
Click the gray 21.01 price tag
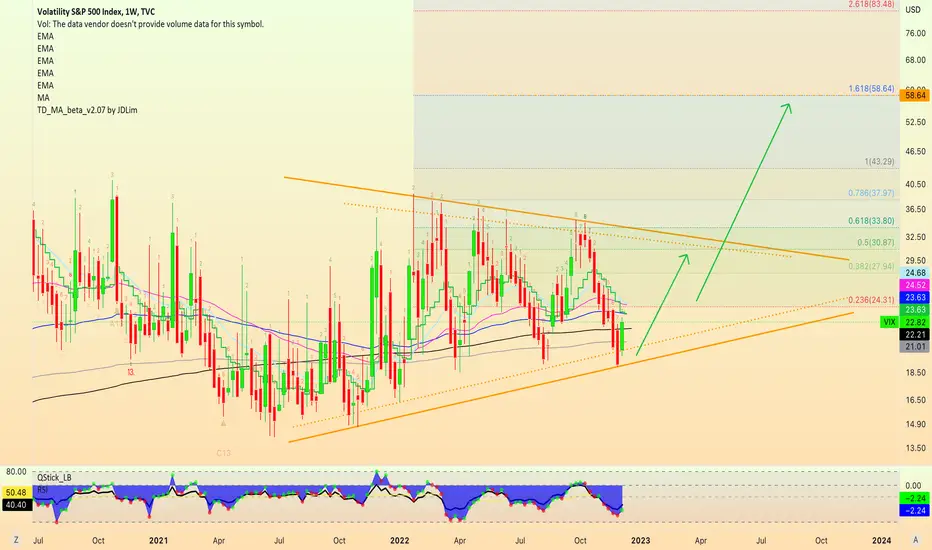tap(915, 346)
